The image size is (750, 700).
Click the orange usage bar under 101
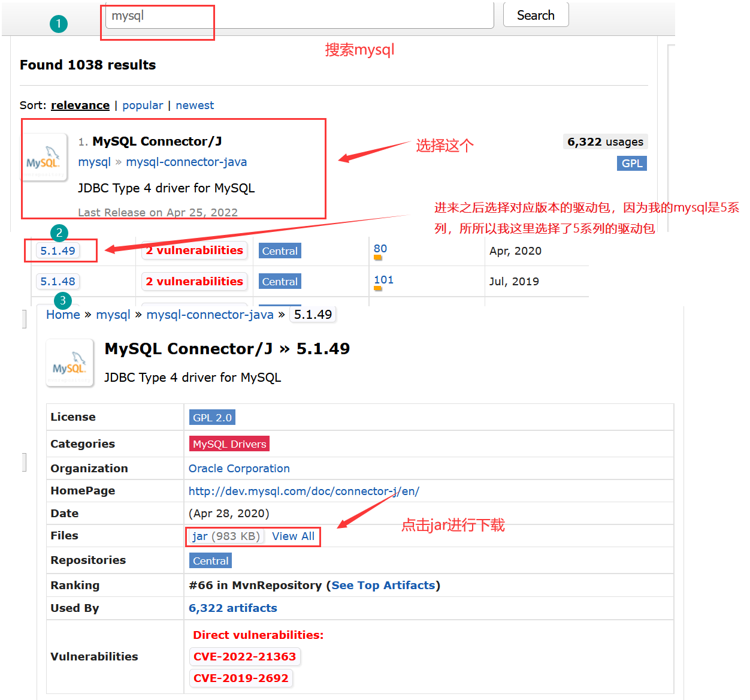pos(378,288)
